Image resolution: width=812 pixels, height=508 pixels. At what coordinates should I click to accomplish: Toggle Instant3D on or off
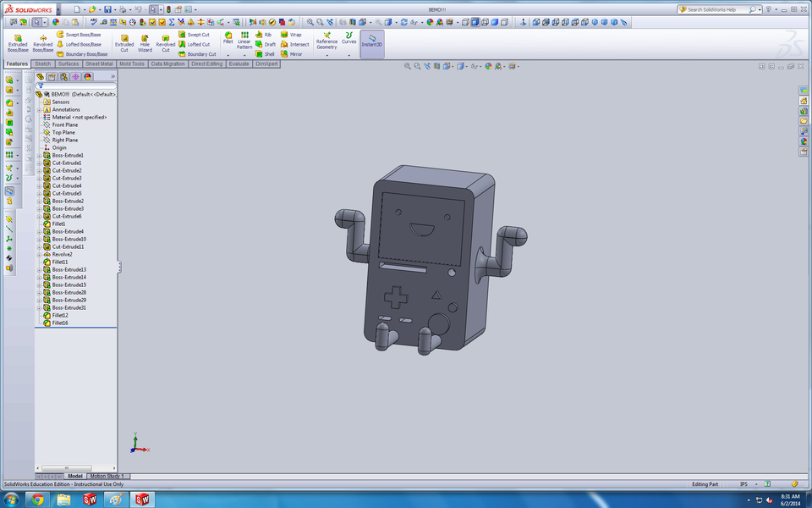[372, 40]
